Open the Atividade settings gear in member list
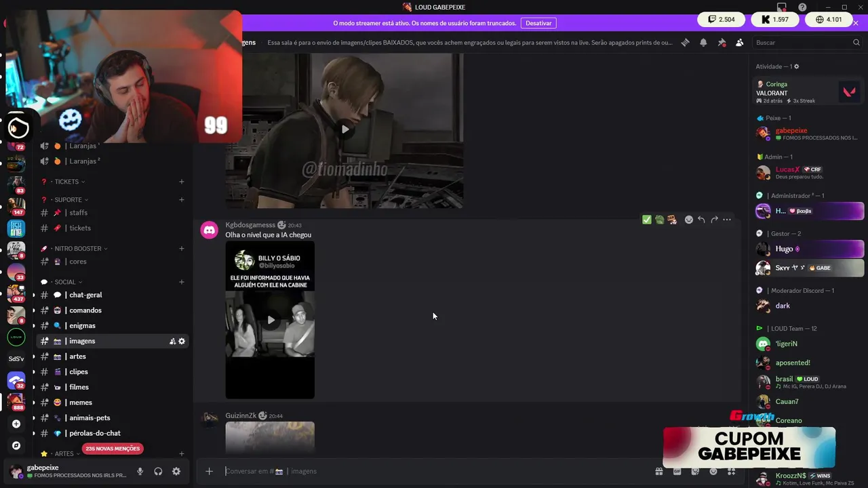Screen dimensions: 868x488 click(797, 66)
